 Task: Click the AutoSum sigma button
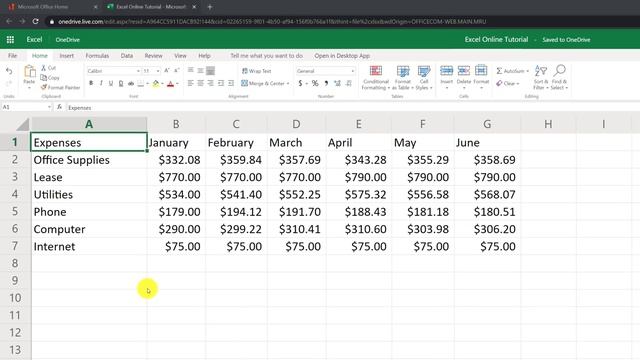[510, 71]
